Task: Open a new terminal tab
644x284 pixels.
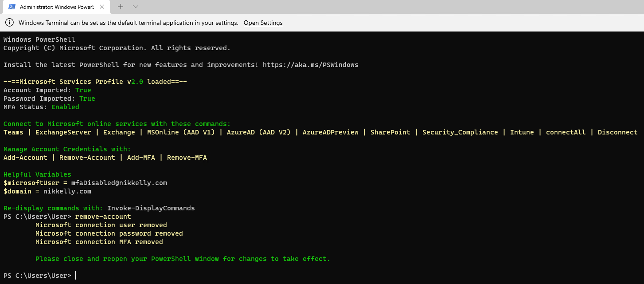Action: [x=121, y=7]
